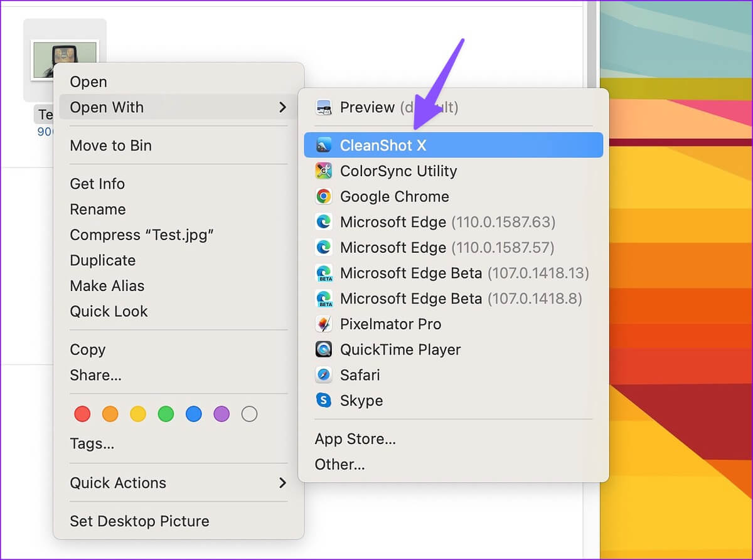Open the App Store… option
This screenshot has width=753, height=560.
[355, 439]
